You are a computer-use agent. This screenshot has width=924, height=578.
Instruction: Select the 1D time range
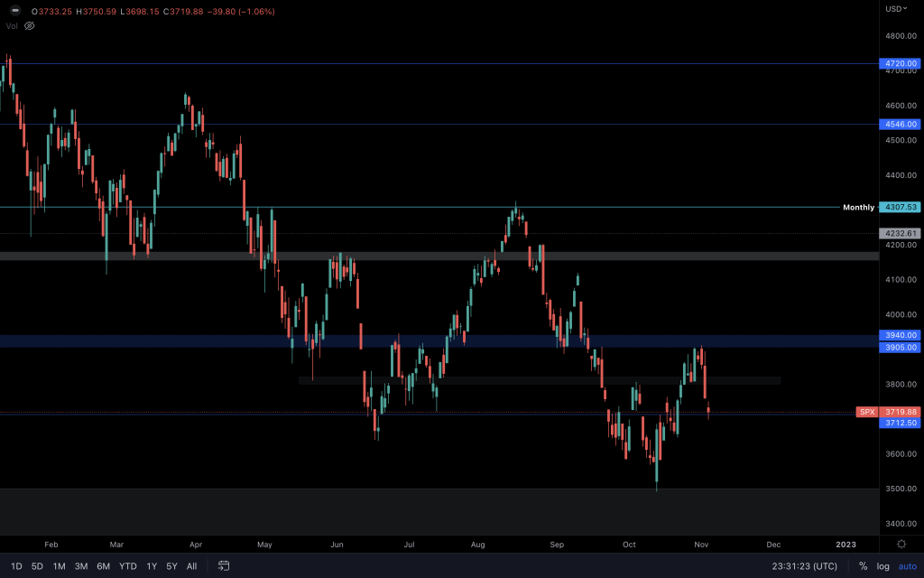click(x=16, y=566)
